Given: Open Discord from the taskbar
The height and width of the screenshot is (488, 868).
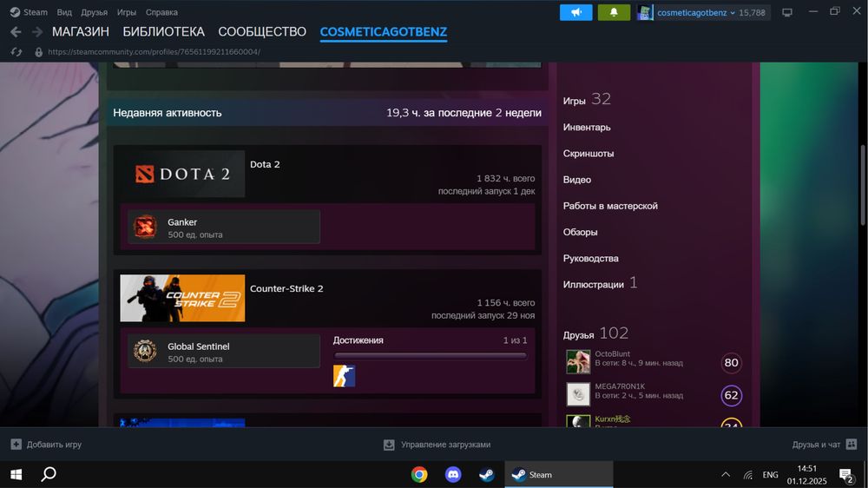Looking at the screenshot, I should click(453, 475).
